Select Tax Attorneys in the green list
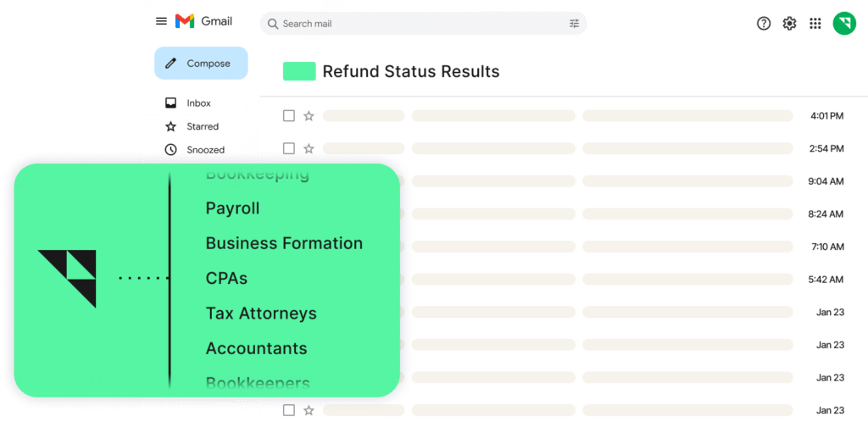Screen dimensions: 868x444 [x=261, y=314]
